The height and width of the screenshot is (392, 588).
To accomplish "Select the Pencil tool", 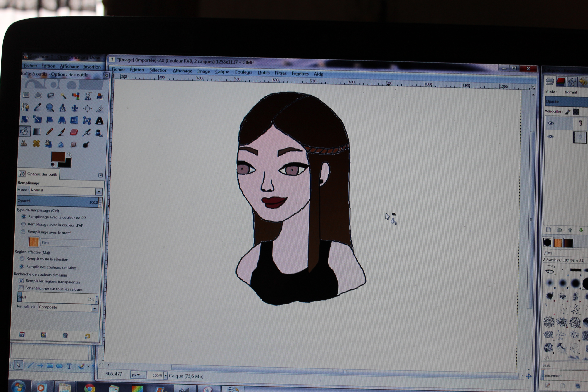I will click(49, 132).
